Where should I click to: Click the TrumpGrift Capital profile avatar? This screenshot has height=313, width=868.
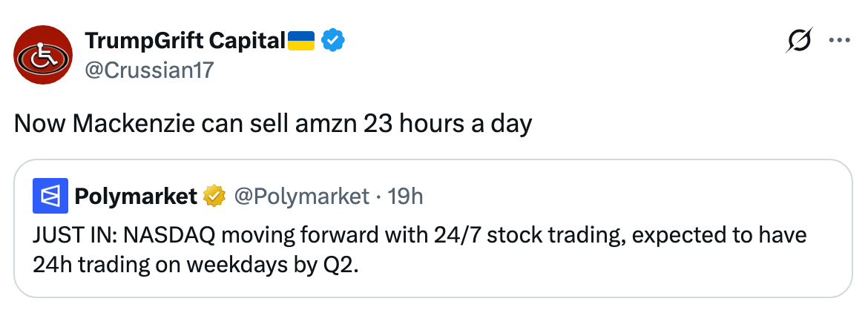pyautogui.click(x=42, y=55)
